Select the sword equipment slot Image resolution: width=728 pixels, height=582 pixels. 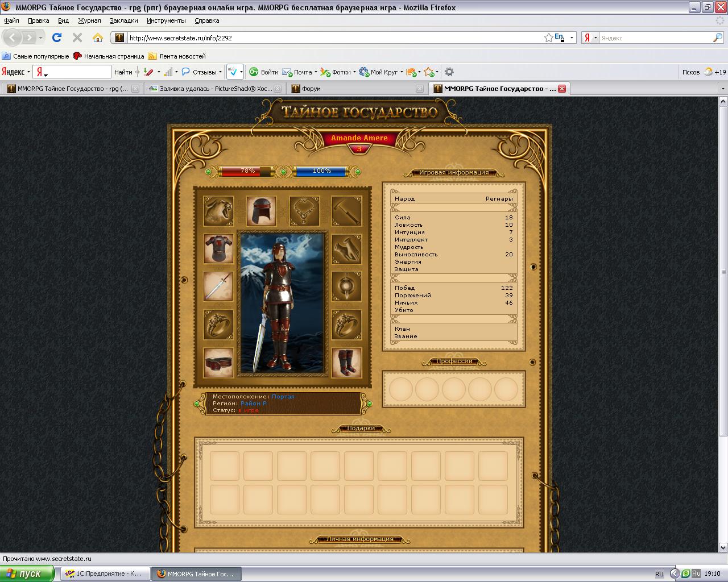[218, 286]
